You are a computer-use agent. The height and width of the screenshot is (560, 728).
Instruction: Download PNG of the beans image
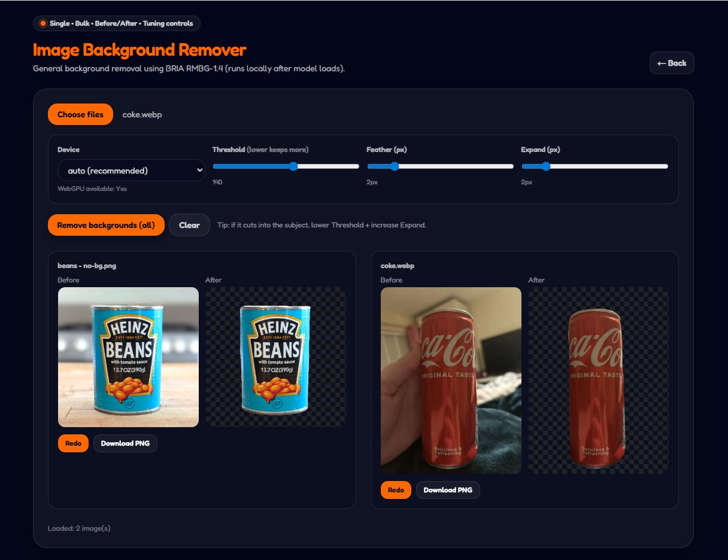click(125, 443)
